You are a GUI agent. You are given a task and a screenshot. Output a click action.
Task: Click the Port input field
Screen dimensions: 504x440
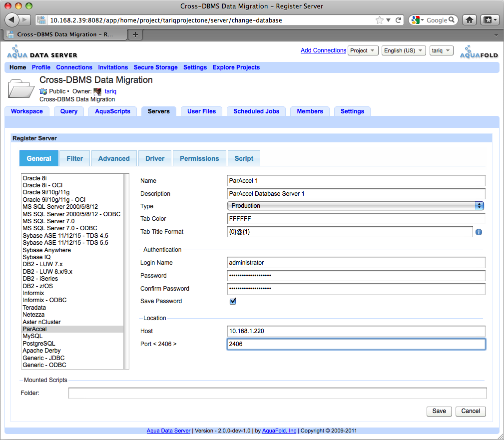click(356, 344)
